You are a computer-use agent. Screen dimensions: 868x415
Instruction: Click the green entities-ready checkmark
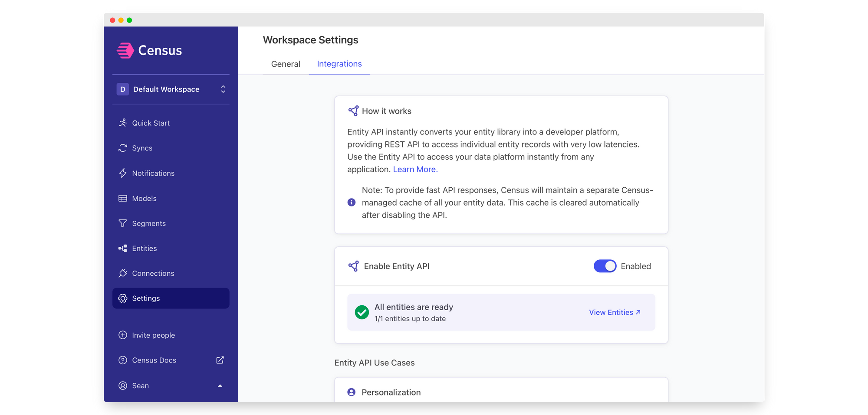tap(362, 312)
